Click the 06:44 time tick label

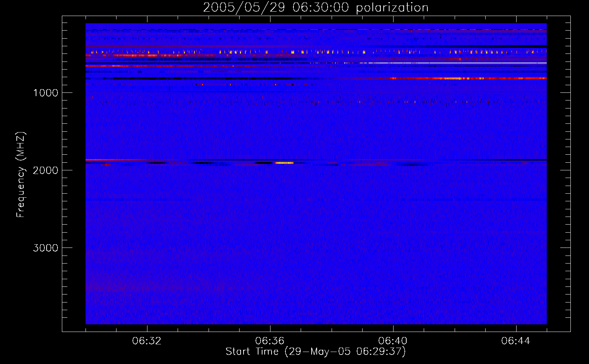[x=516, y=341]
